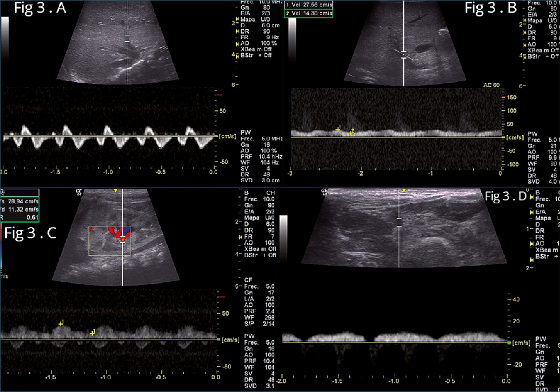Select the PW mode label in Fig 3.A

pyautogui.click(x=246, y=133)
